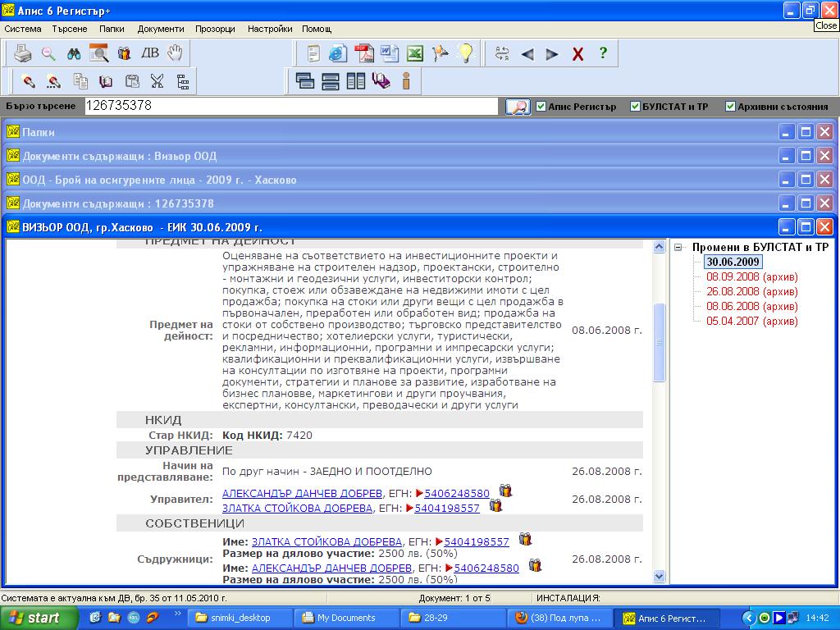This screenshot has height=630, width=840.
Task: Open the Система menu
Action: pos(22,29)
